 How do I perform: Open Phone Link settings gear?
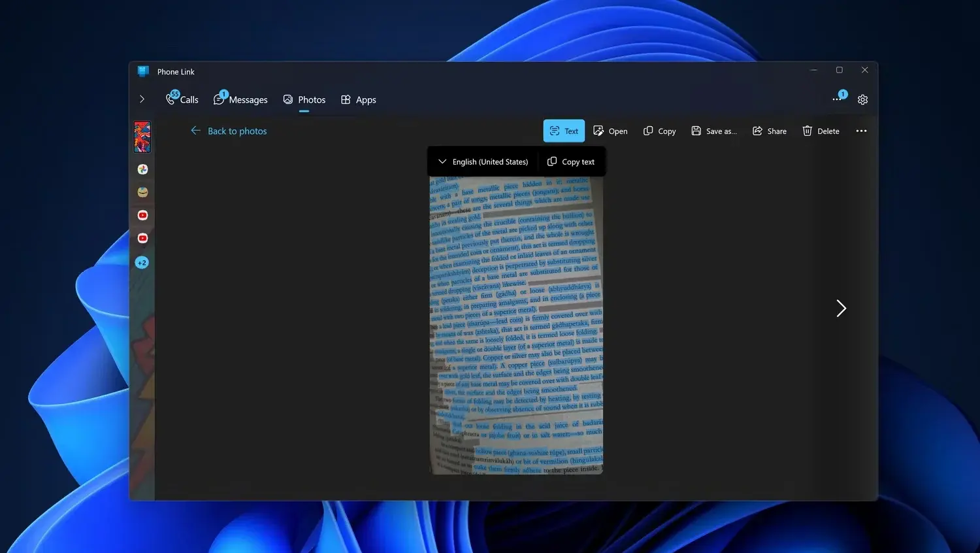click(862, 99)
